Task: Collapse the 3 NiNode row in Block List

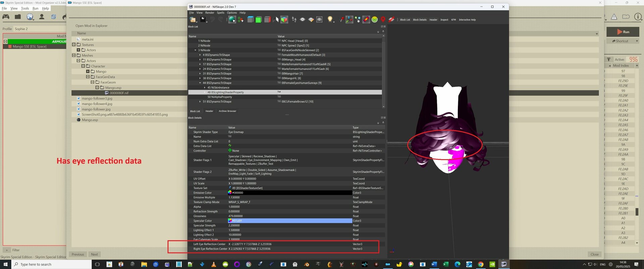Action: click(x=196, y=50)
